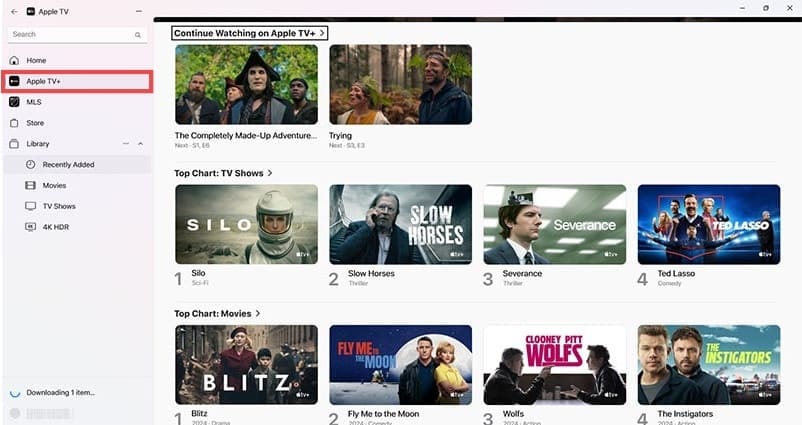Click the Slow Horses title text

[371, 274]
